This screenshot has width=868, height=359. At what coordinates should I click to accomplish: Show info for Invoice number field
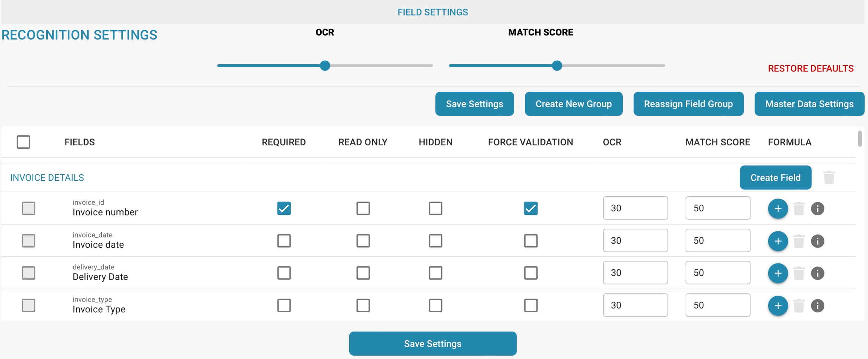coord(817,208)
